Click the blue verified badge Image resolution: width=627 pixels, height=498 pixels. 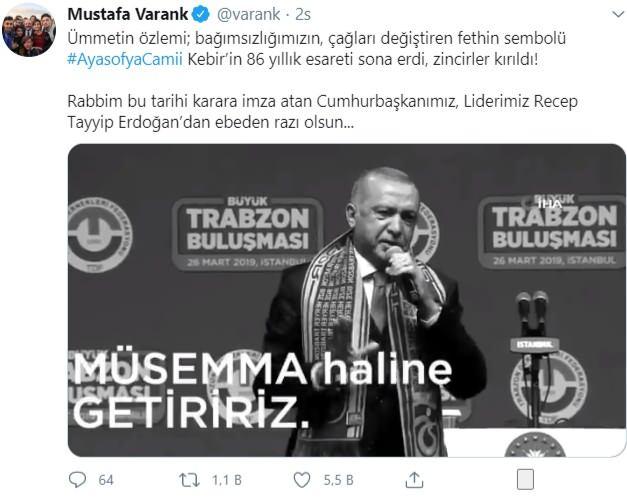(201, 15)
